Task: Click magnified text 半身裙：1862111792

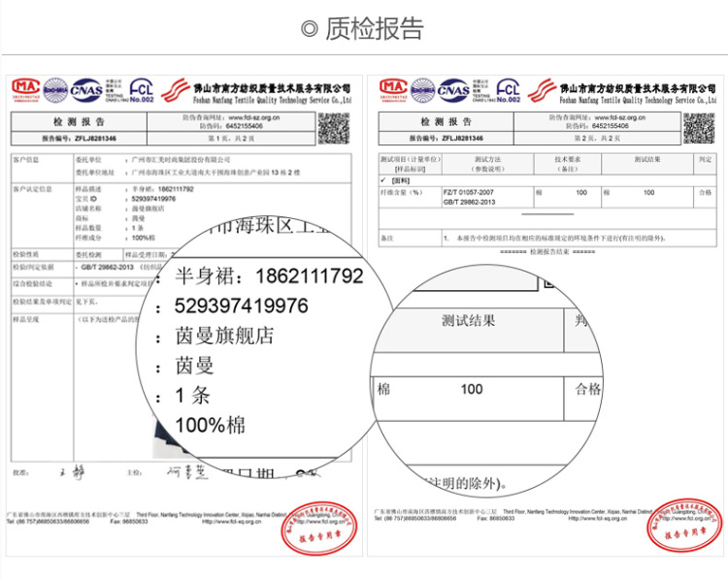Action: 269,276
